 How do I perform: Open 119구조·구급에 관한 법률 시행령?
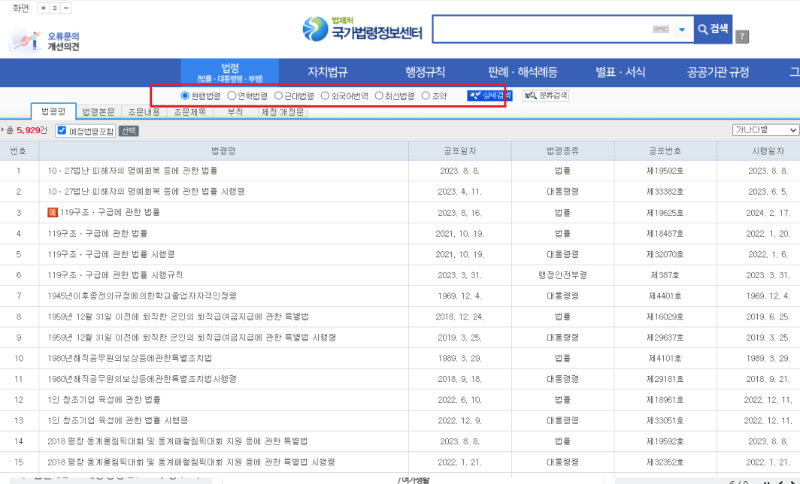(x=111, y=254)
